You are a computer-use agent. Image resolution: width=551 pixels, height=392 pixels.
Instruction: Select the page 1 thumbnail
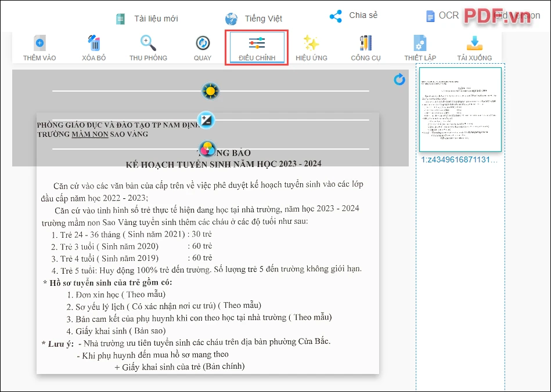coord(460,110)
